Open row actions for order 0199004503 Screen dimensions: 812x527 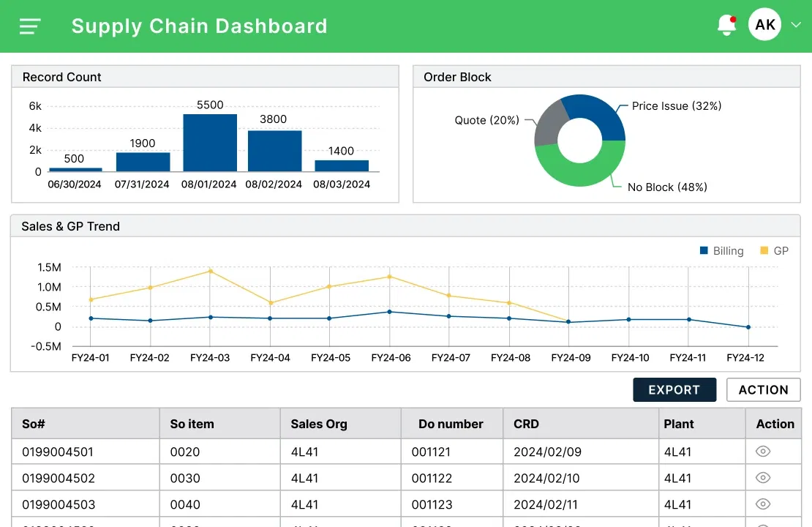tap(764, 504)
